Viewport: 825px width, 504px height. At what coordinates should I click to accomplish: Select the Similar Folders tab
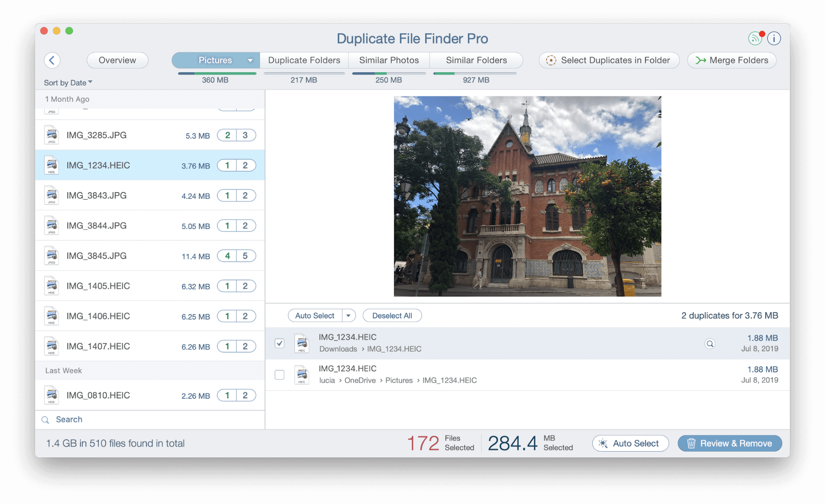(x=475, y=59)
